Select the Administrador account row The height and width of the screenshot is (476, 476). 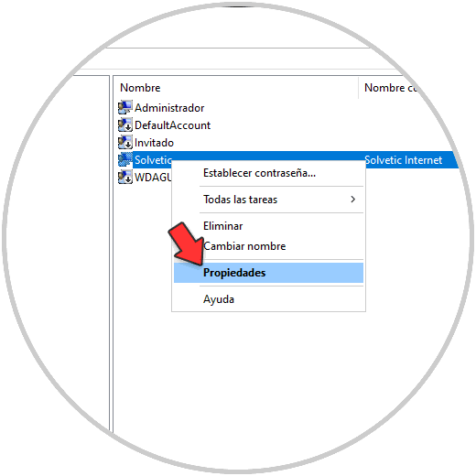(169, 108)
